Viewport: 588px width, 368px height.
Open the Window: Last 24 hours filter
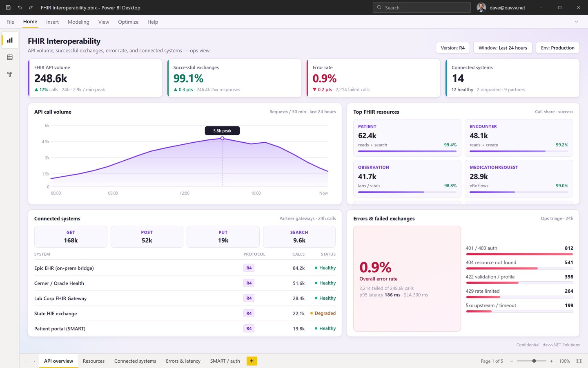click(503, 48)
